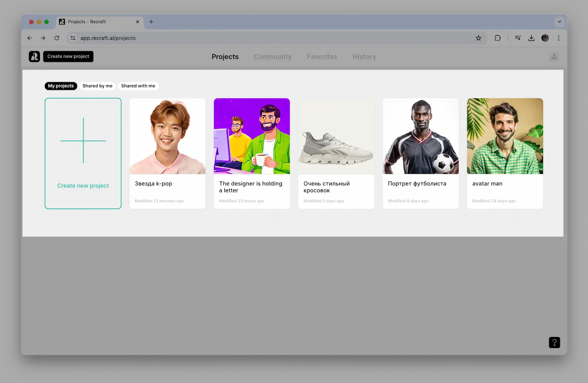The image size is (588, 383).
Task: Go forward with the browser forward arrow
Action: click(x=43, y=38)
